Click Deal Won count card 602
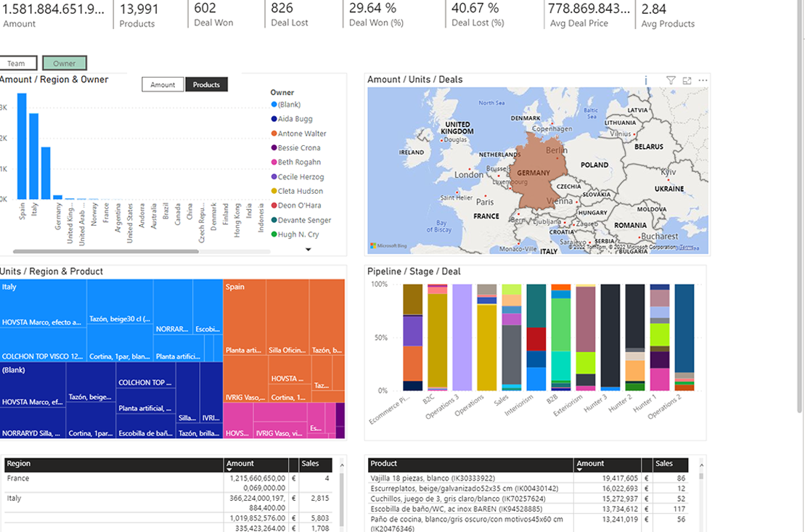 (x=213, y=15)
